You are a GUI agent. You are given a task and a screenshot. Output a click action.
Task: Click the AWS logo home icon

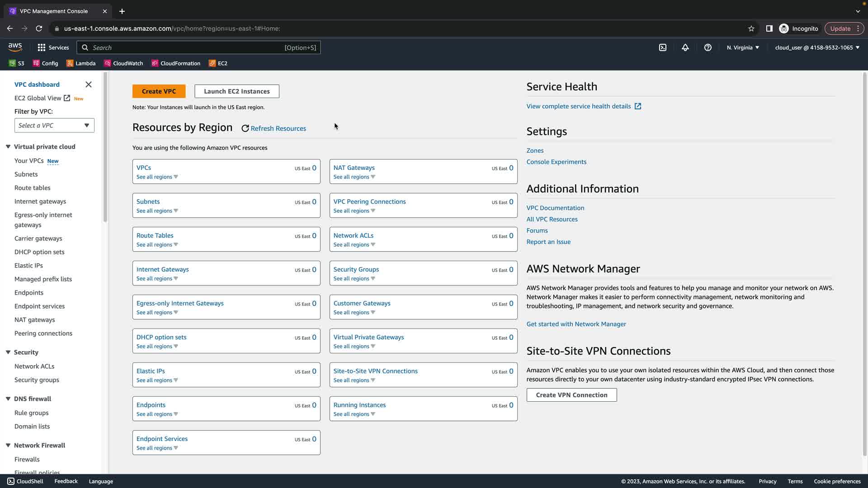pos(15,47)
